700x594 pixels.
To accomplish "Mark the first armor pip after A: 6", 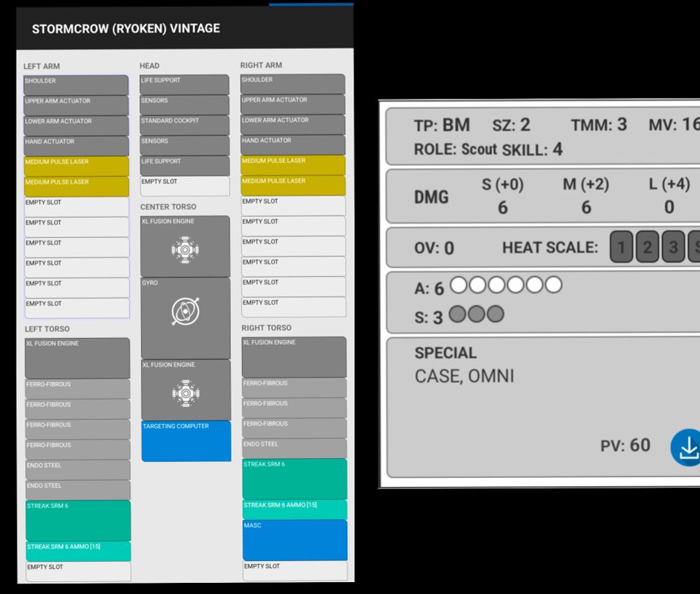I will point(458,285).
